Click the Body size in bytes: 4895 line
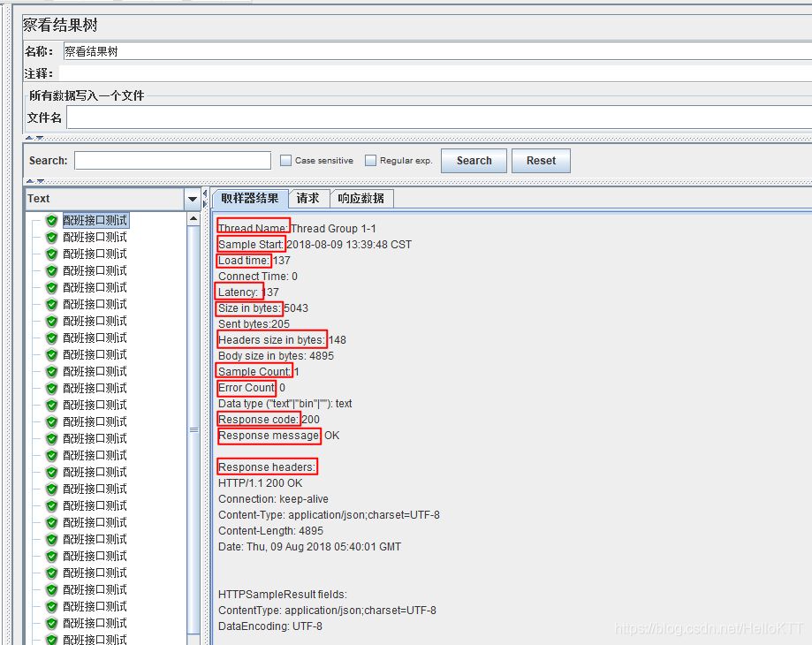Viewport: 812px width, 645px height. (276, 356)
